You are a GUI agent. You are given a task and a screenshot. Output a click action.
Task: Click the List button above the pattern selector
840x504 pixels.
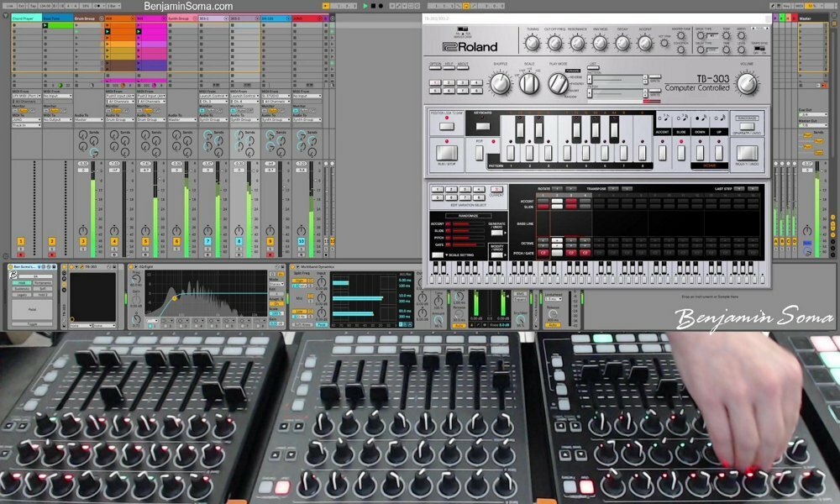(592, 68)
